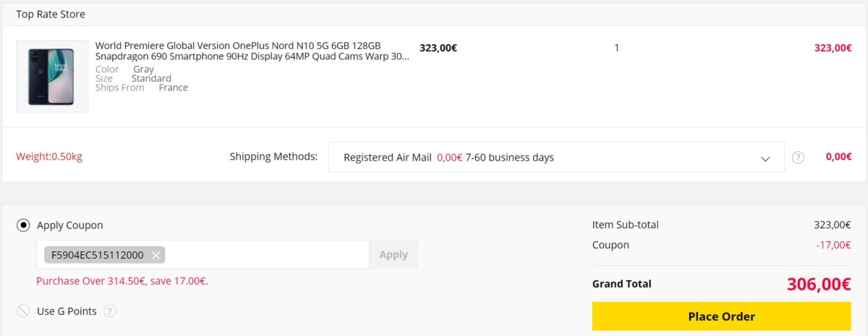Image resolution: width=868 pixels, height=336 pixels.
Task: Click the Ships From France text
Action: (x=142, y=88)
